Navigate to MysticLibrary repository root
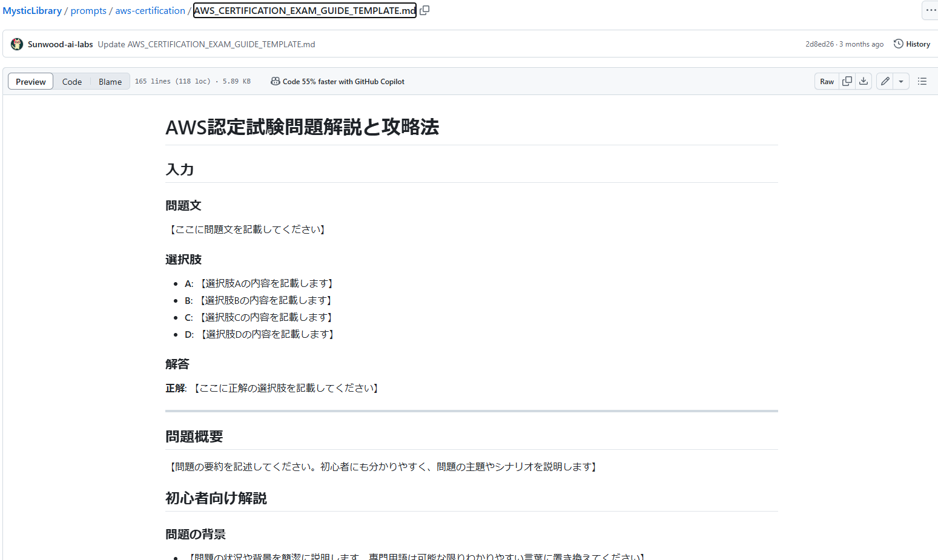The image size is (938, 560). (x=32, y=11)
